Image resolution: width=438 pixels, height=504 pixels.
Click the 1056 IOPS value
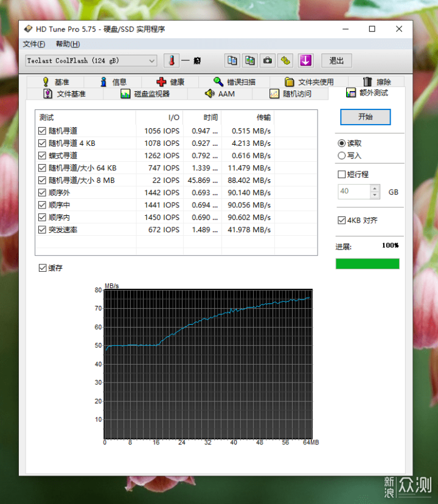tap(162, 131)
